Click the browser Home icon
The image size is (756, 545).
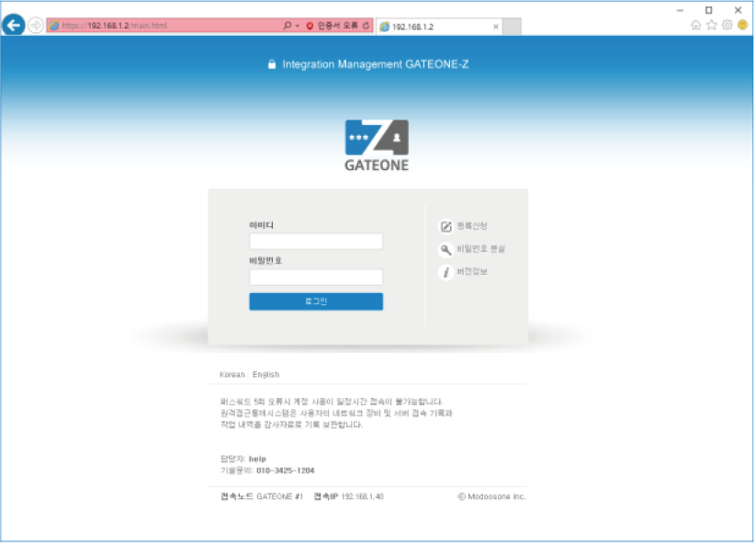tap(696, 25)
